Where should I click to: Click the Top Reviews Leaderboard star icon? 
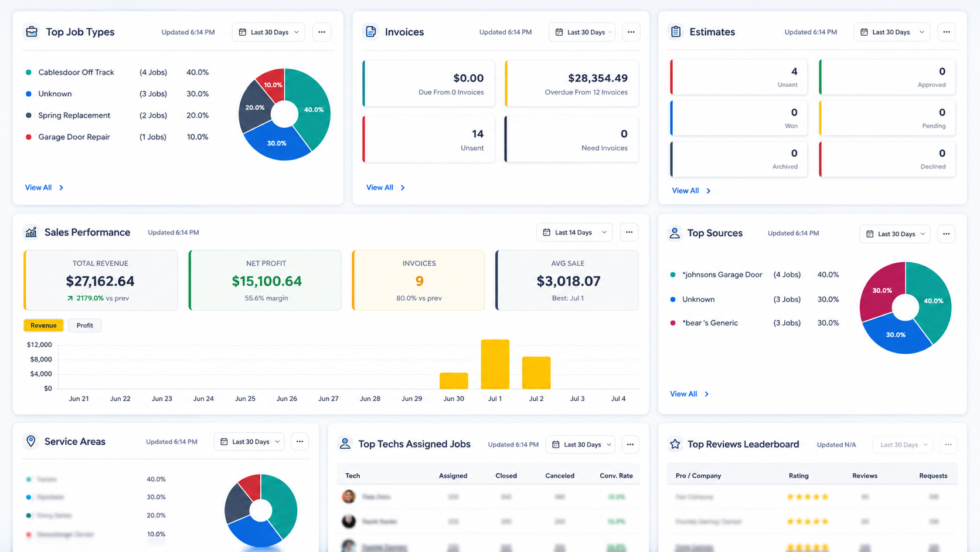(675, 444)
